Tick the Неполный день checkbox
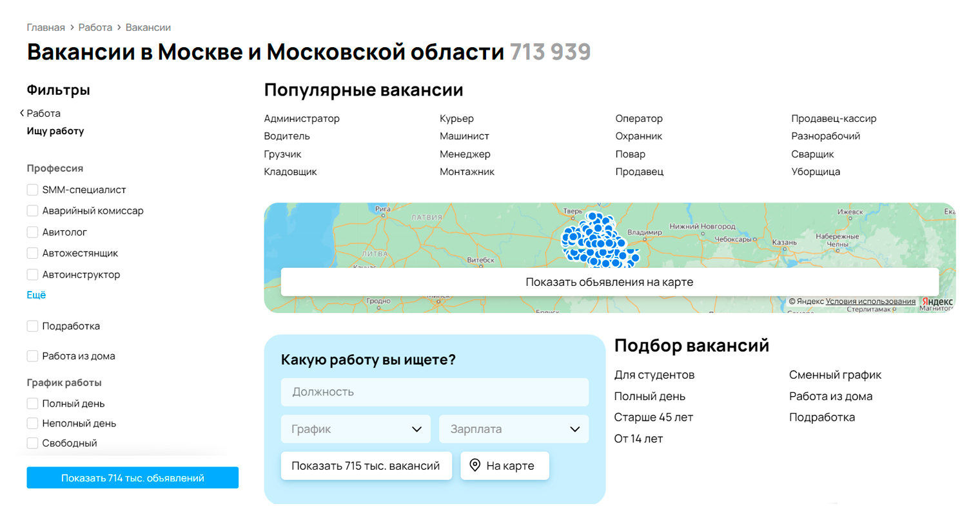The image size is (980, 522). click(x=32, y=424)
